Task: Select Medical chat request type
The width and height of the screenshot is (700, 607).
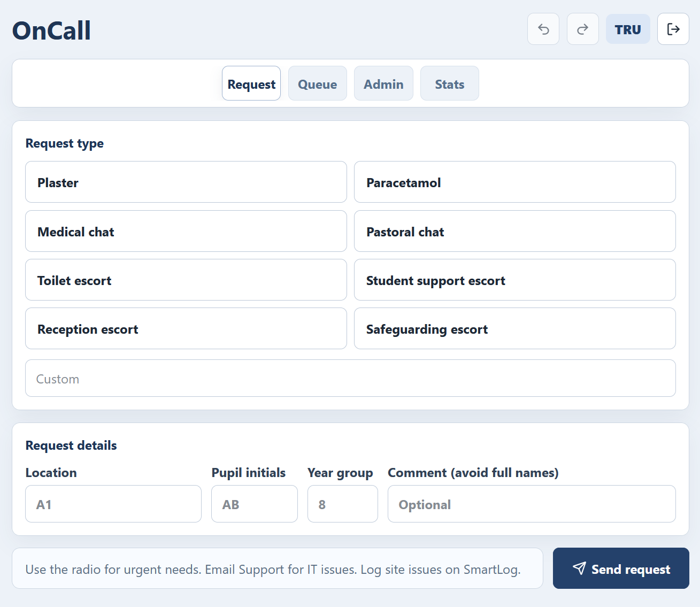Action: [186, 231]
